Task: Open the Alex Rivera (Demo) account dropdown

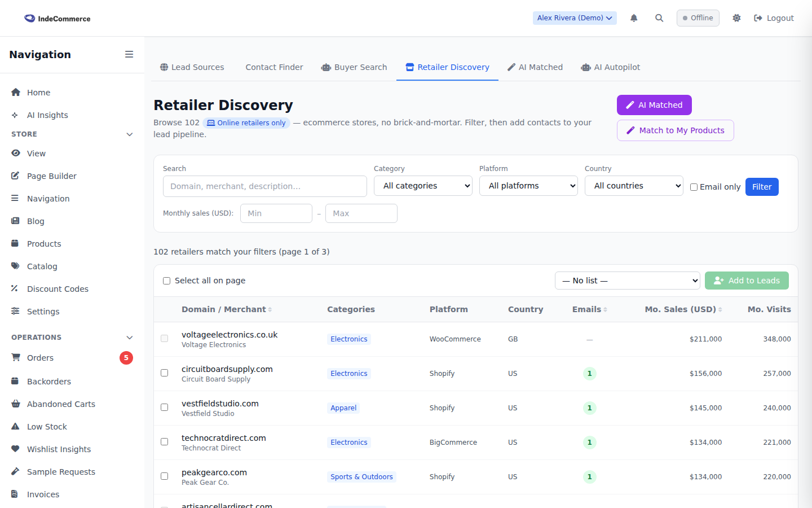Action: 575,18
